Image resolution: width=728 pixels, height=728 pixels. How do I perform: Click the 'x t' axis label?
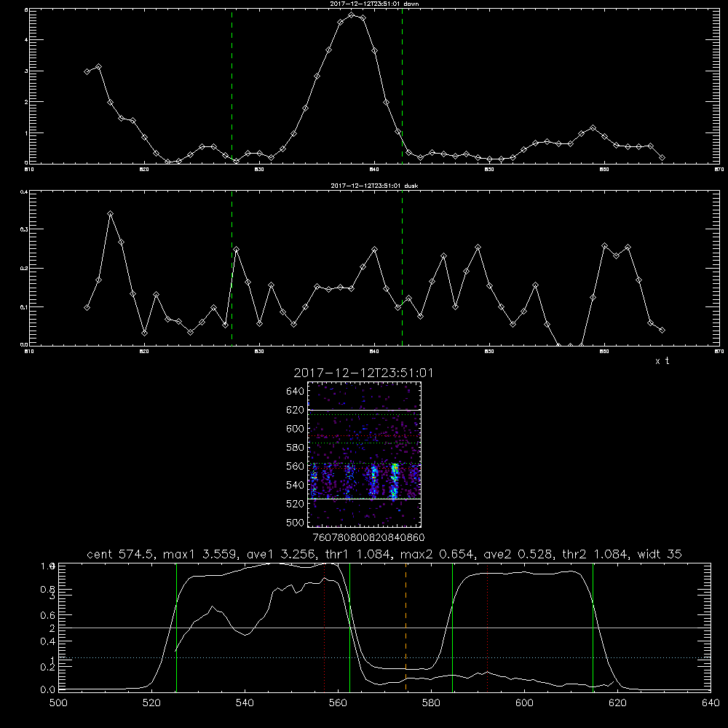pyautogui.click(x=662, y=361)
